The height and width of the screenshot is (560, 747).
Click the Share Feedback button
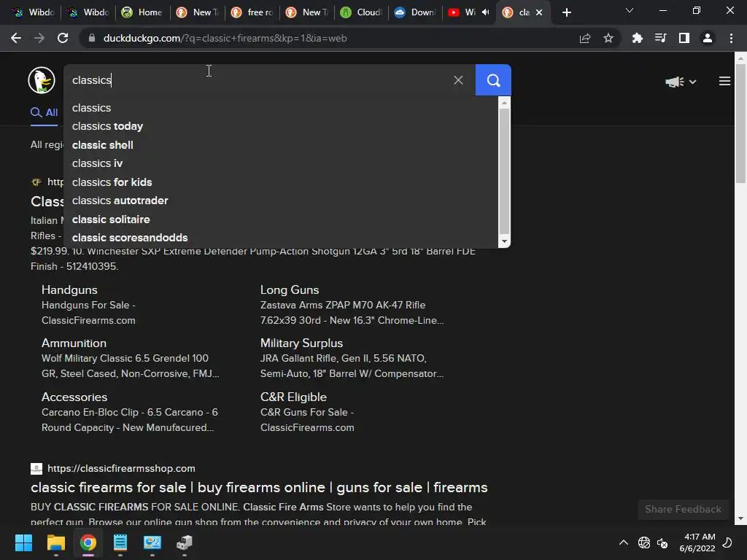point(683,510)
